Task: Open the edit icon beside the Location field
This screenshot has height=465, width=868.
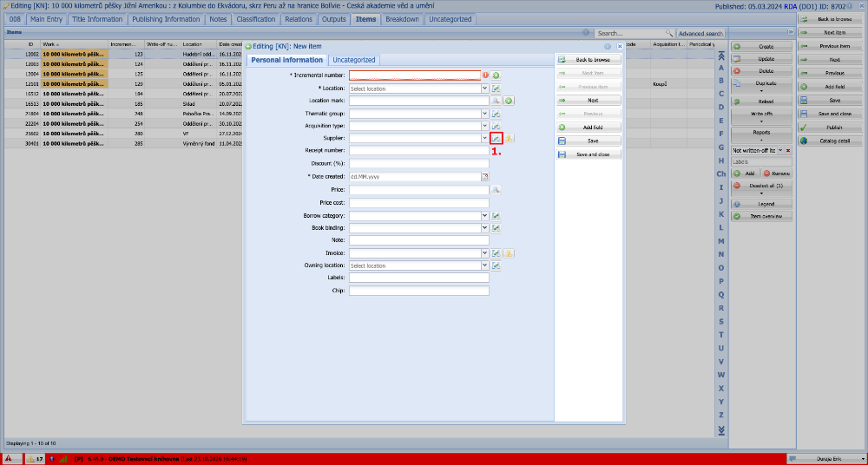Action: [x=496, y=88]
